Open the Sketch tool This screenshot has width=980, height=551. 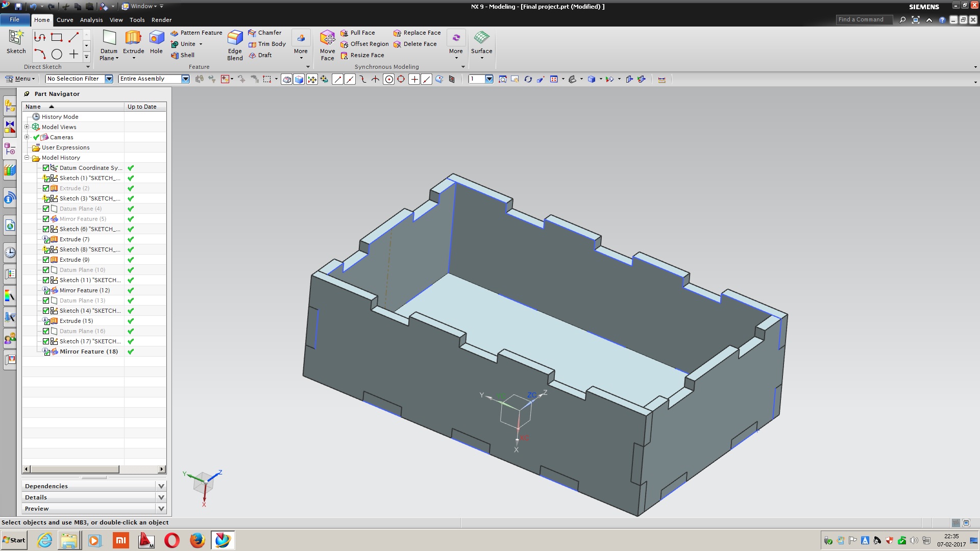click(16, 41)
